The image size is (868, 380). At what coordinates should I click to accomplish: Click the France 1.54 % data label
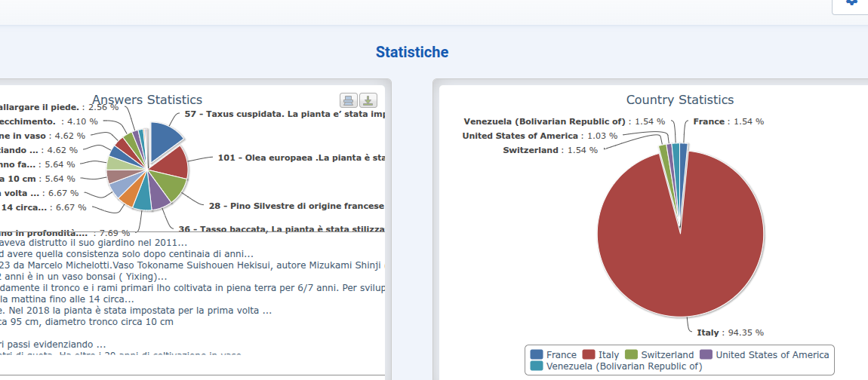coord(728,121)
